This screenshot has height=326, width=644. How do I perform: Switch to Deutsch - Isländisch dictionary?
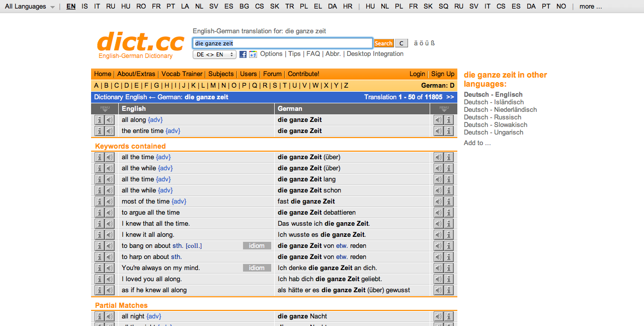[x=494, y=102]
